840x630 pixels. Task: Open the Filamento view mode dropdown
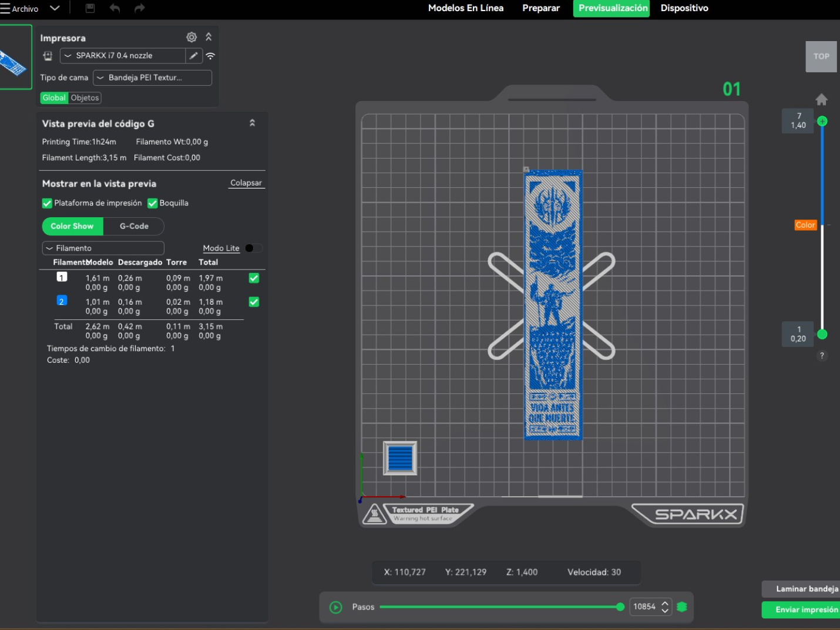103,248
